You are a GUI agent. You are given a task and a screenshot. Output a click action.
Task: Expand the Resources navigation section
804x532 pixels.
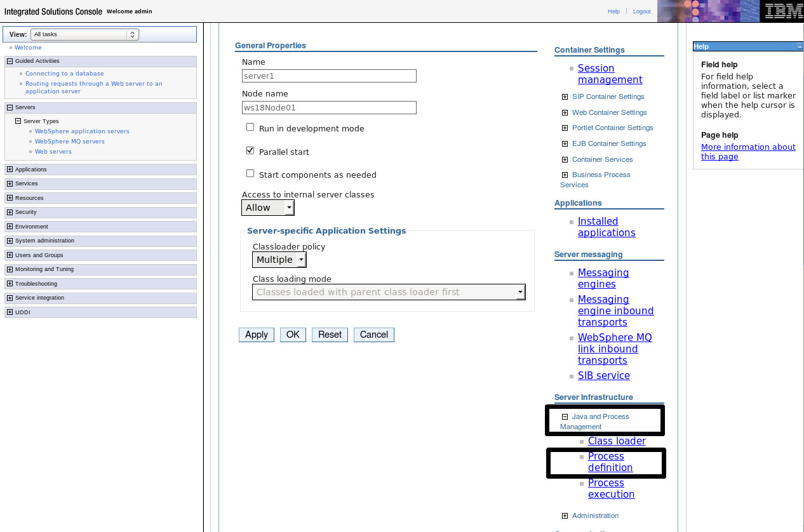coord(10,198)
